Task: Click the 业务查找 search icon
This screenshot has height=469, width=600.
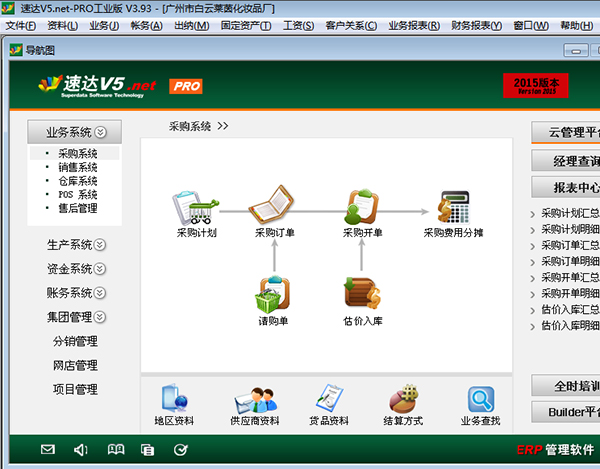Action: 480,401
